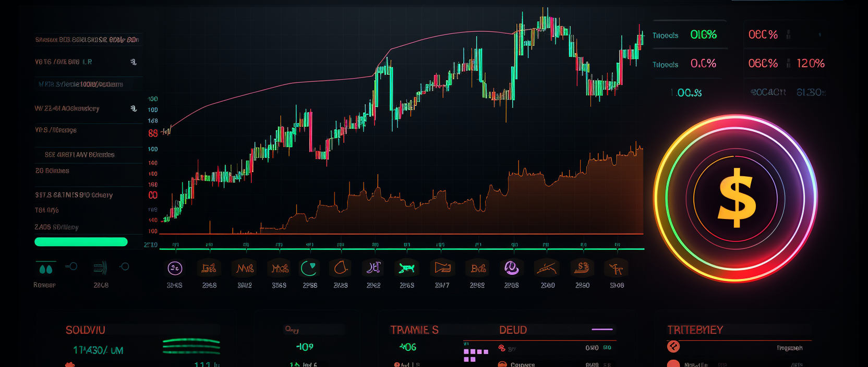Toggle the small switch right of the stacked-bars icon
This screenshot has width=868, height=367.
click(x=124, y=266)
